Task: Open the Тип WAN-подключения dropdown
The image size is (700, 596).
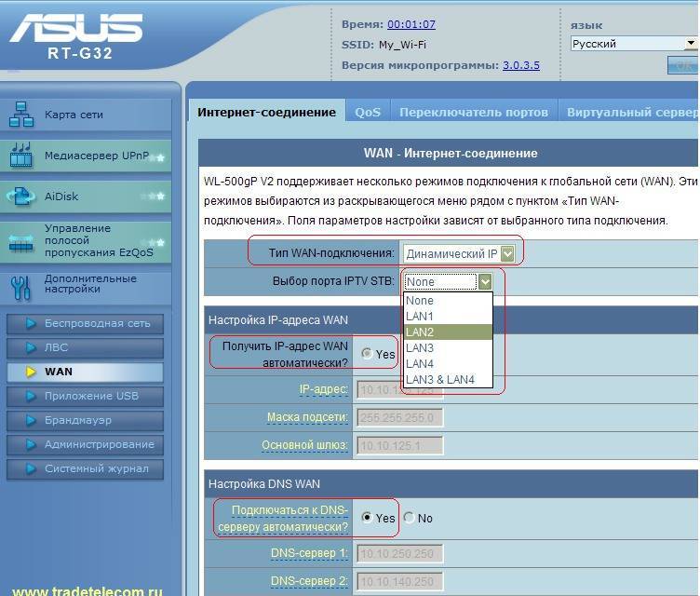Action: pyautogui.click(x=460, y=254)
